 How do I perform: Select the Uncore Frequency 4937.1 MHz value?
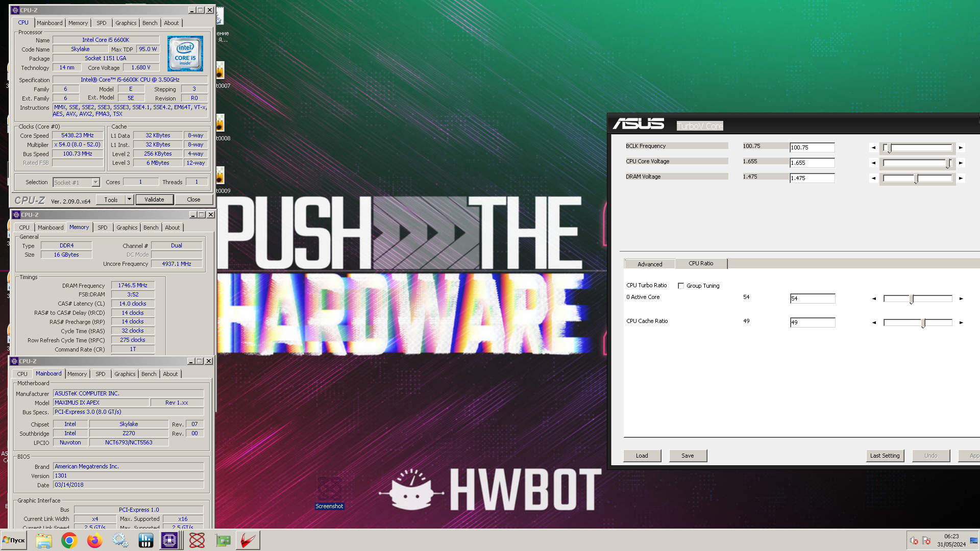[x=177, y=264]
